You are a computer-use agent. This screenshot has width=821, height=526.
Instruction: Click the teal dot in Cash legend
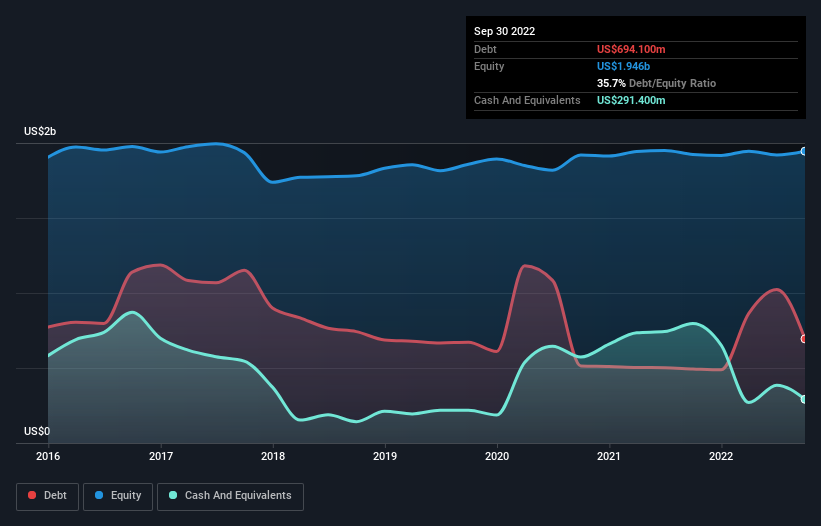click(173, 495)
